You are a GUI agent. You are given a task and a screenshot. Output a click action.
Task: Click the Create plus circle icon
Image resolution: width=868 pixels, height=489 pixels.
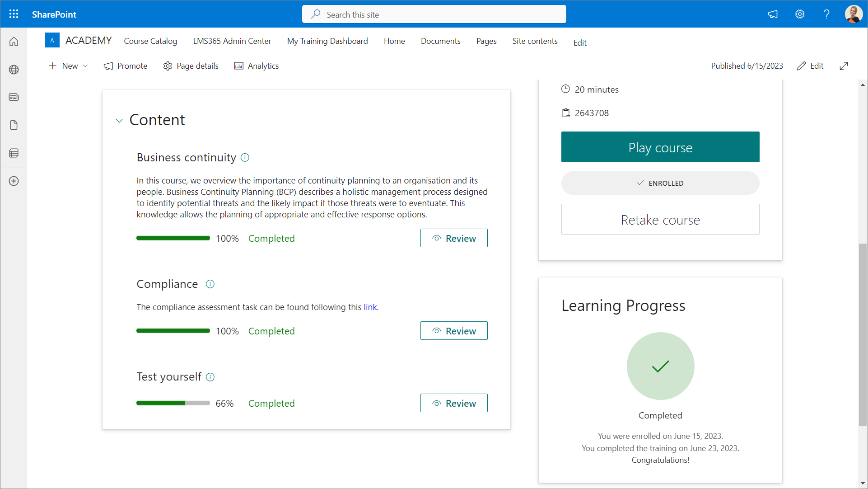(14, 181)
